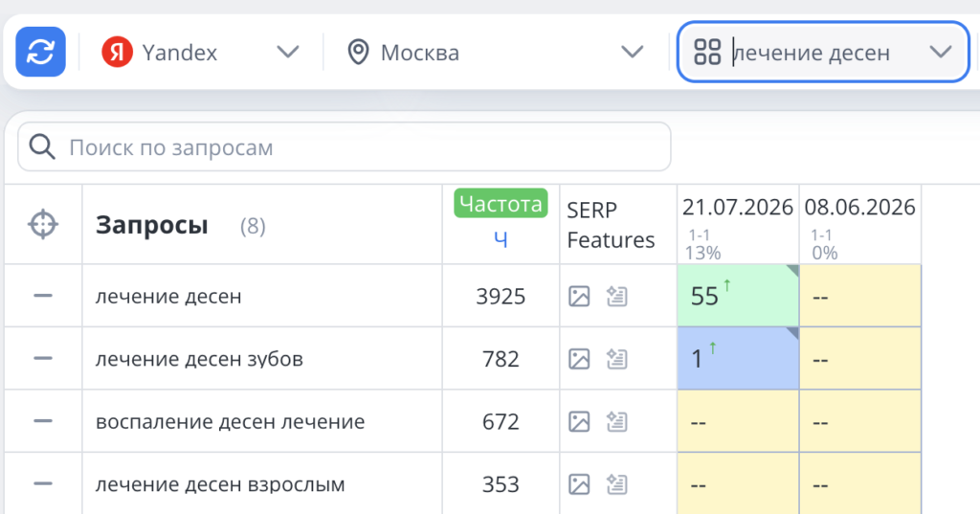Click the blue Ч frequency link
980x514 pixels.
pos(501,240)
